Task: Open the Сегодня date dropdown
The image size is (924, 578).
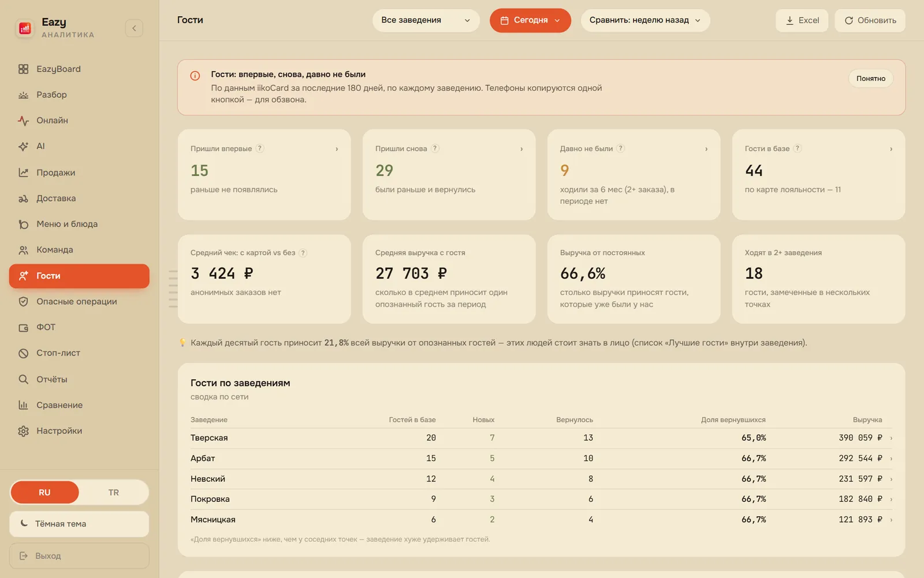Action: click(530, 20)
